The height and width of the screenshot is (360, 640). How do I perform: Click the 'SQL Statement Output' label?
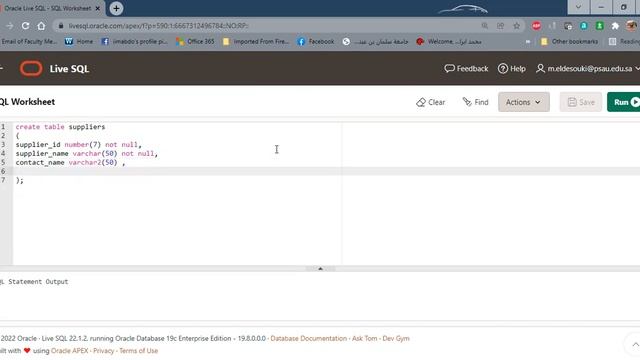pyautogui.click(x=34, y=282)
